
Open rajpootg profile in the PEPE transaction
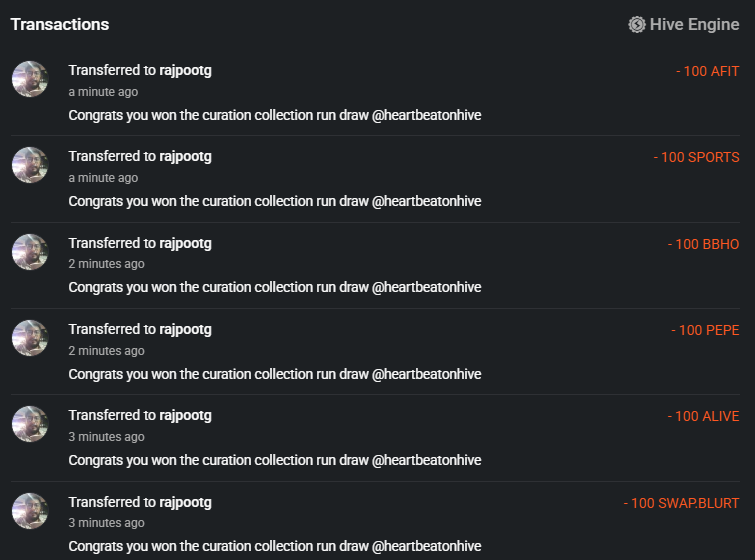[185, 329]
